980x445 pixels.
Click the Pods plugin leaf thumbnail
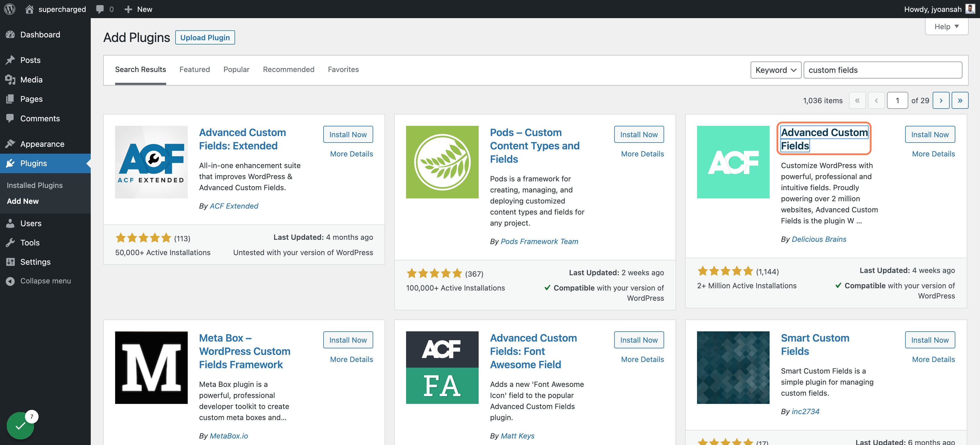point(442,162)
